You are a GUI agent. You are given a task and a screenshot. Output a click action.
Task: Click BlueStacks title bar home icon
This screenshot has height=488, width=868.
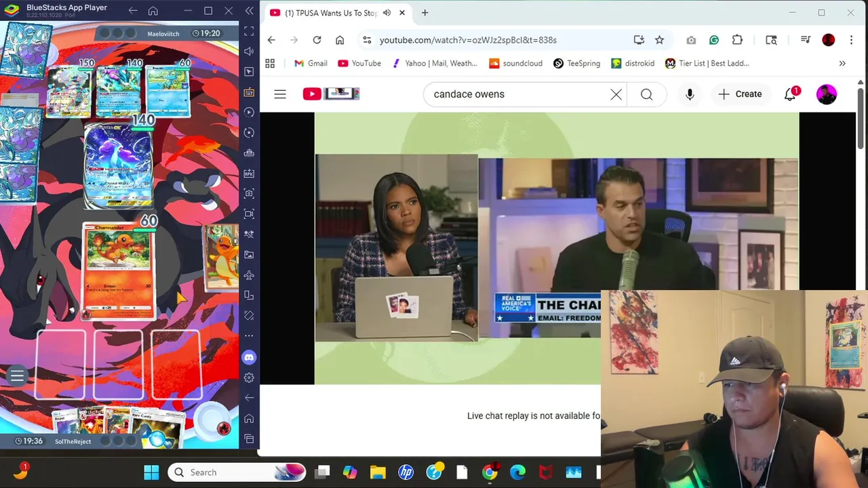point(153,11)
